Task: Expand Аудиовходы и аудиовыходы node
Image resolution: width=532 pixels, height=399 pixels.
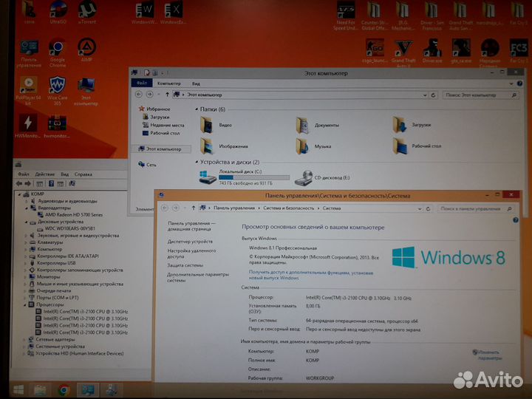Action: click(27, 201)
